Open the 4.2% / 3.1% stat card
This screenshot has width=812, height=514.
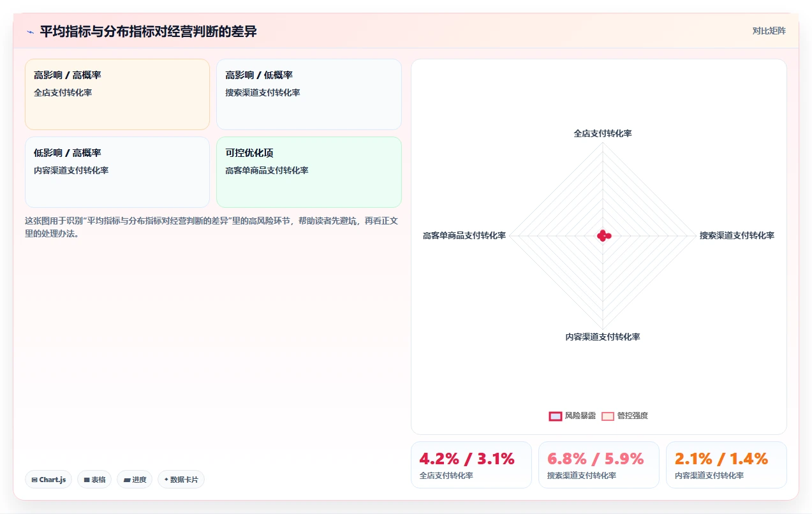coord(471,465)
